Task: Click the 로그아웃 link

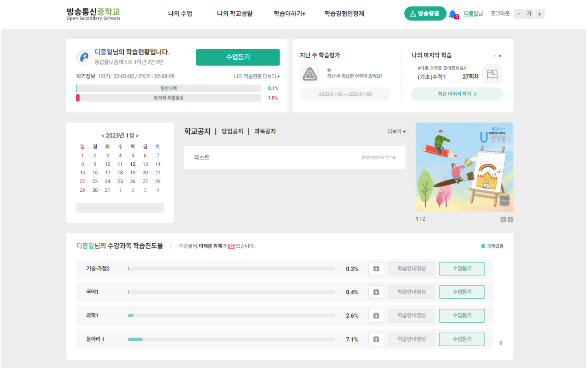Action: (500, 13)
